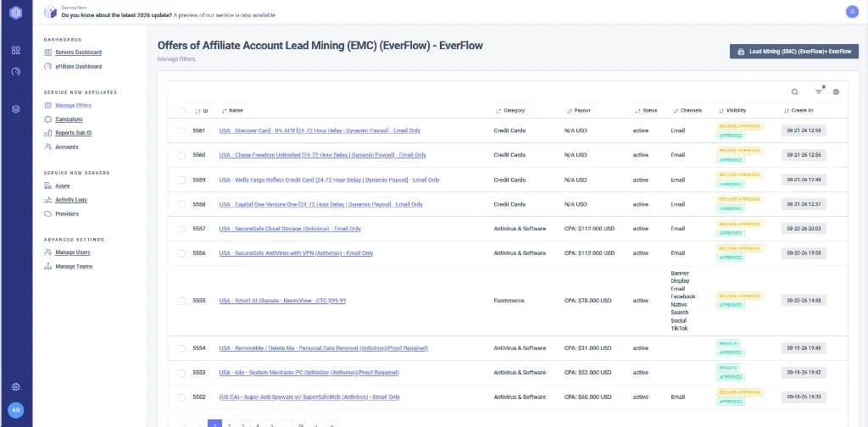Sort the table by Visibility column
Screen dimensions: 868x427
[x=732, y=111]
